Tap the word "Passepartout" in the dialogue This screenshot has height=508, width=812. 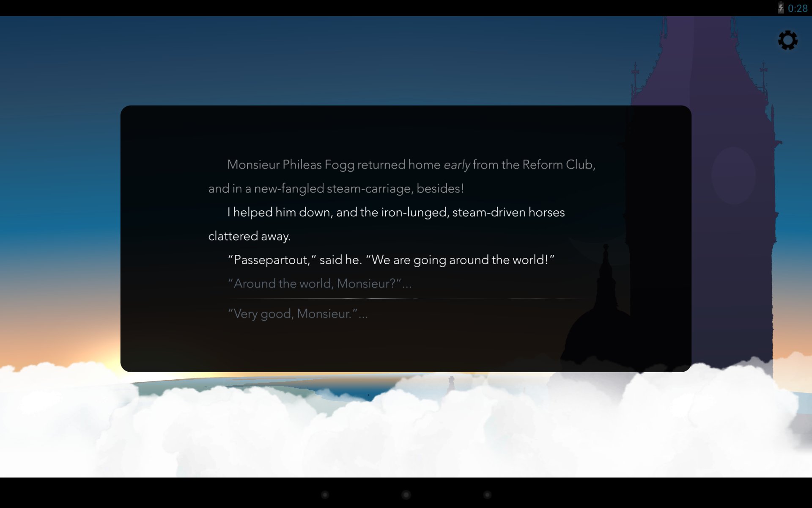pos(271,260)
